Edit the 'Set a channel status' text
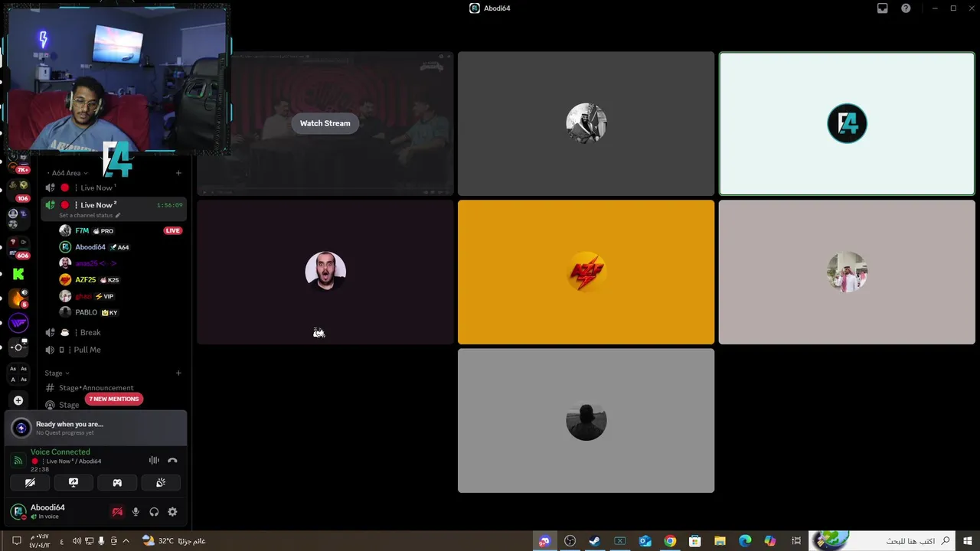This screenshot has height=551, width=980. 90,216
